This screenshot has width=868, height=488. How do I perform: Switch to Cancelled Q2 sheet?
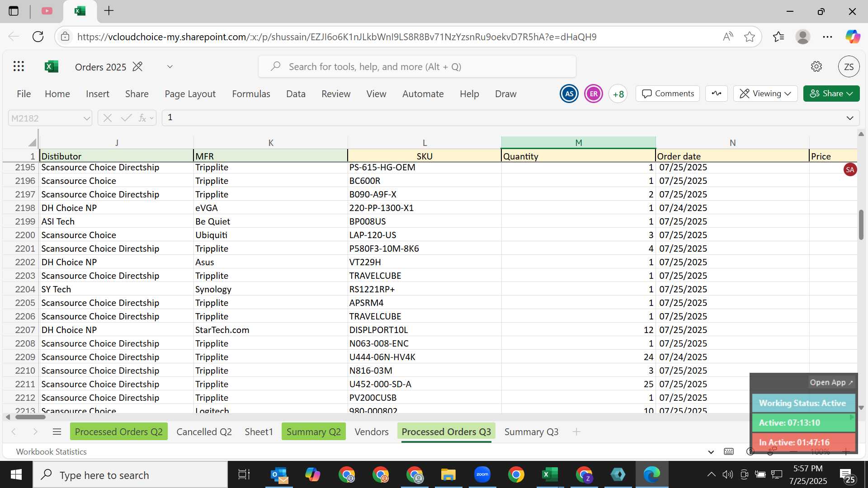(204, 432)
